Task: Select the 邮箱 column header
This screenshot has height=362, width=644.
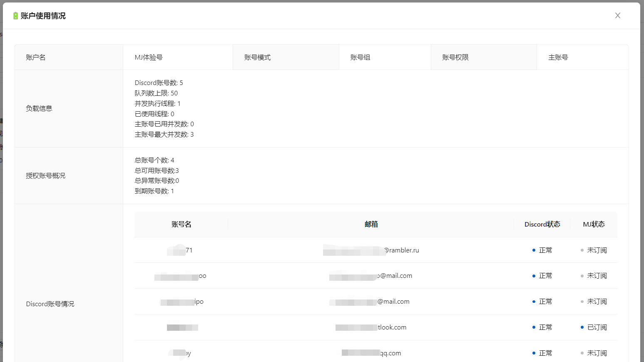Action: point(371,225)
